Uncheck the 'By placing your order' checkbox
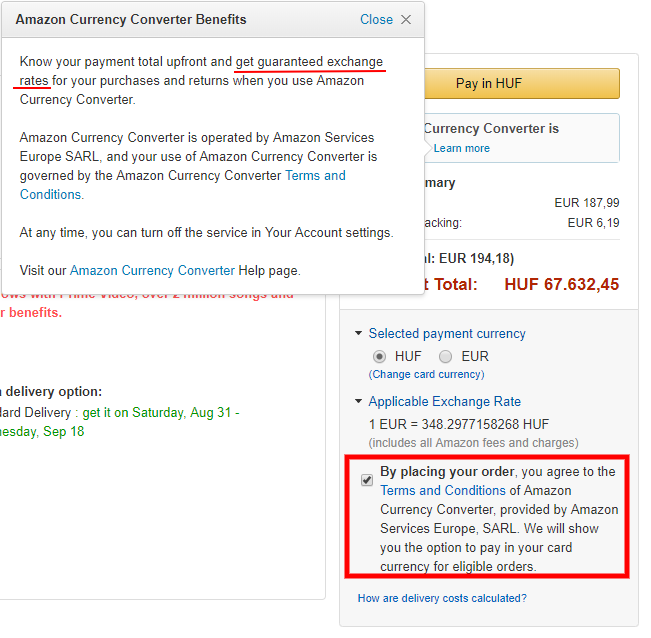 pyautogui.click(x=367, y=481)
